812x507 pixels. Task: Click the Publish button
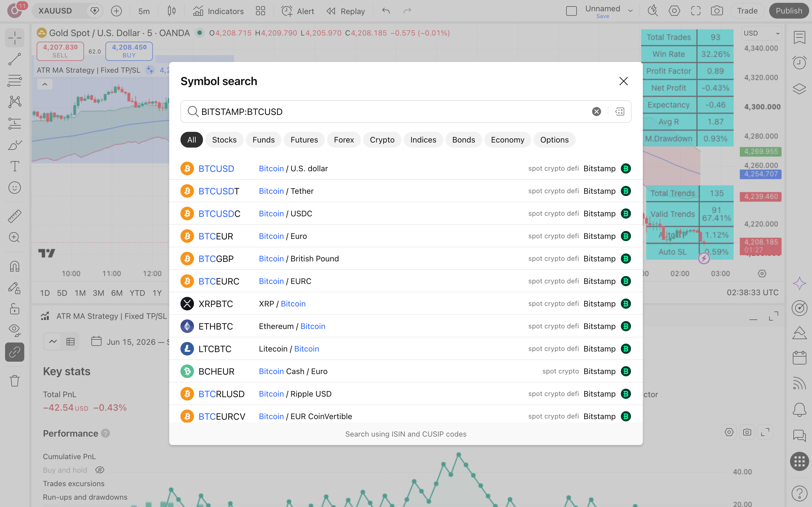click(x=789, y=11)
